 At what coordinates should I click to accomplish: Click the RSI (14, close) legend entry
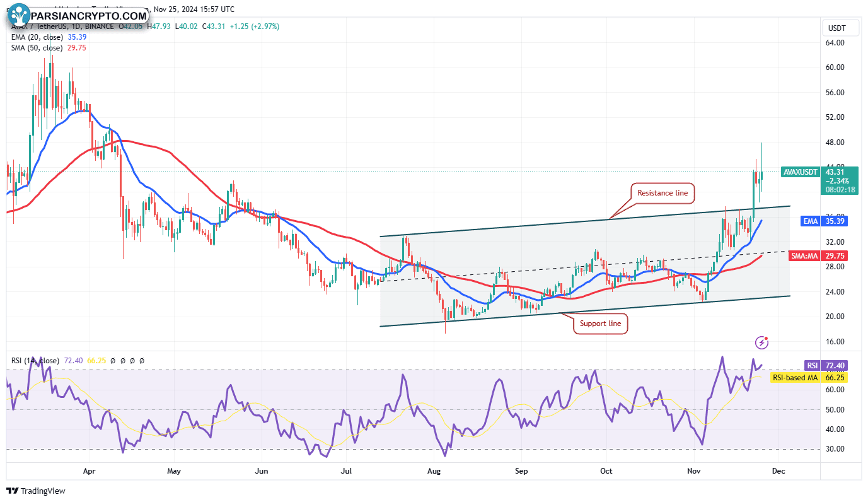35,361
